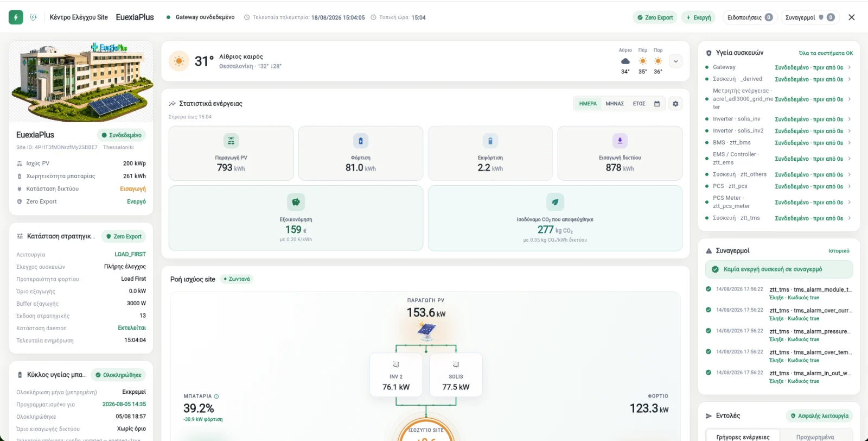Select the ΗΜΕΡΑ statistics tab
The height and width of the screenshot is (441, 868).
(588, 104)
